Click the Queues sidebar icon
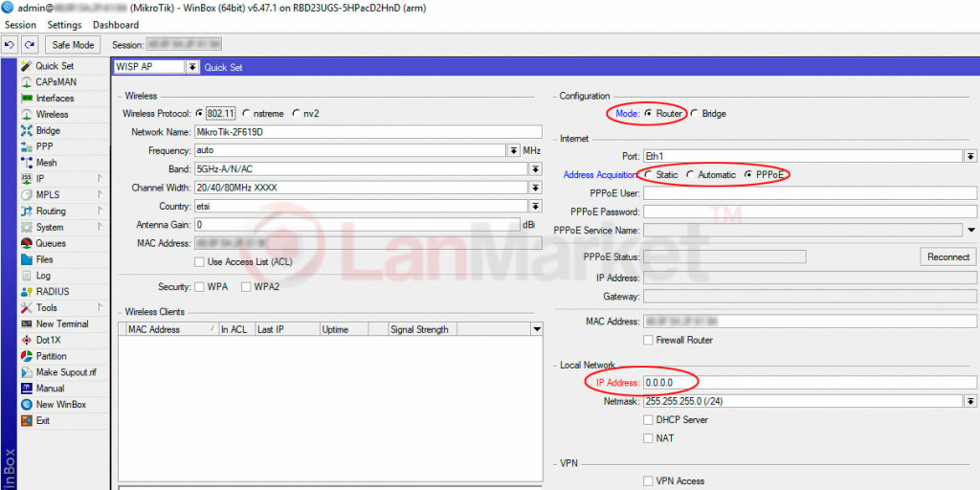 (x=27, y=243)
